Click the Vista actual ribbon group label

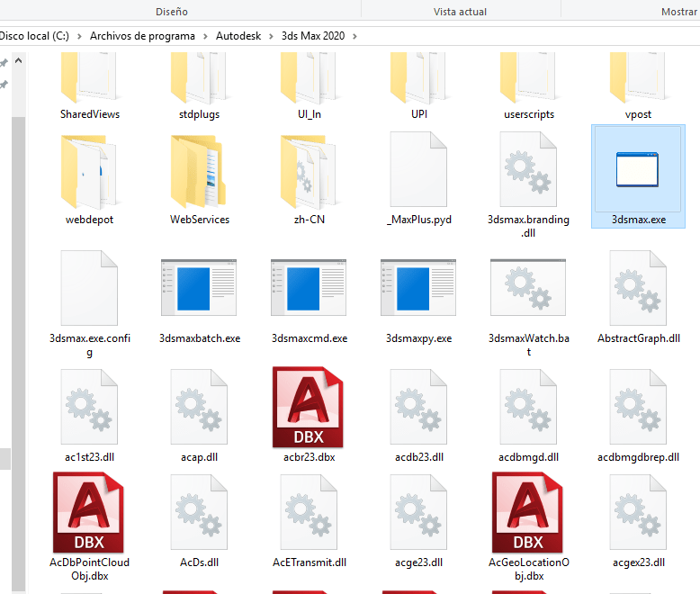[461, 12]
